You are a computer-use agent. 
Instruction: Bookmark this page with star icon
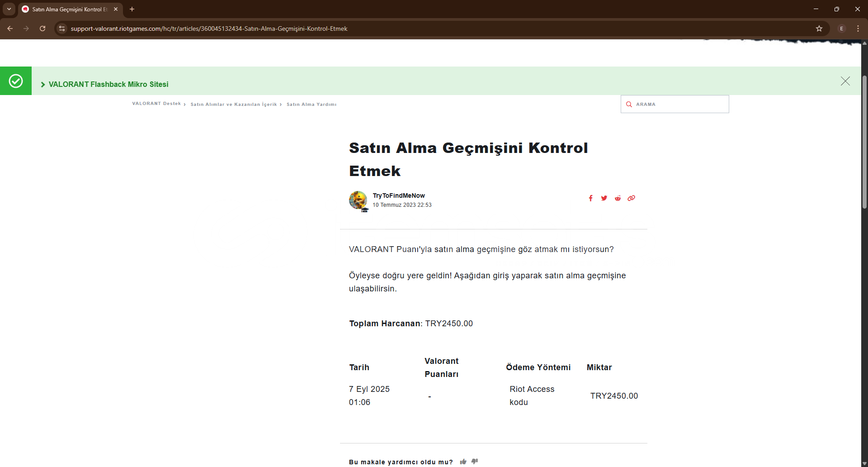(819, 29)
